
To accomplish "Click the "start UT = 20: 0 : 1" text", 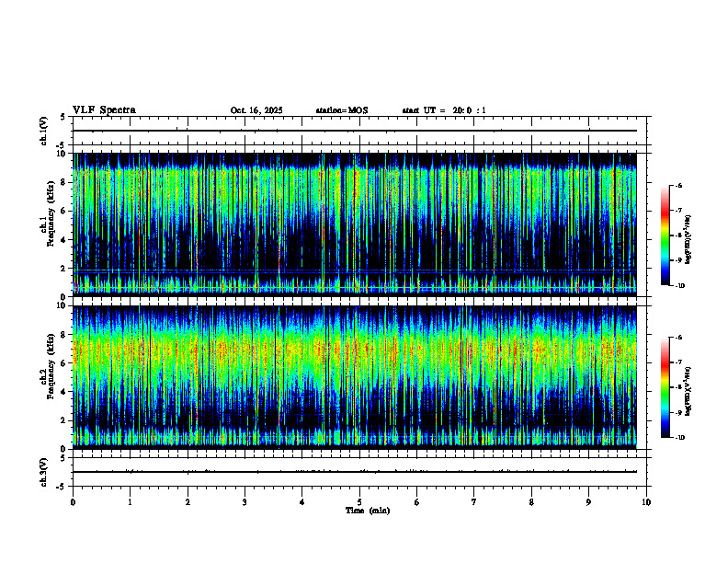I will click(x=444, y=110).
